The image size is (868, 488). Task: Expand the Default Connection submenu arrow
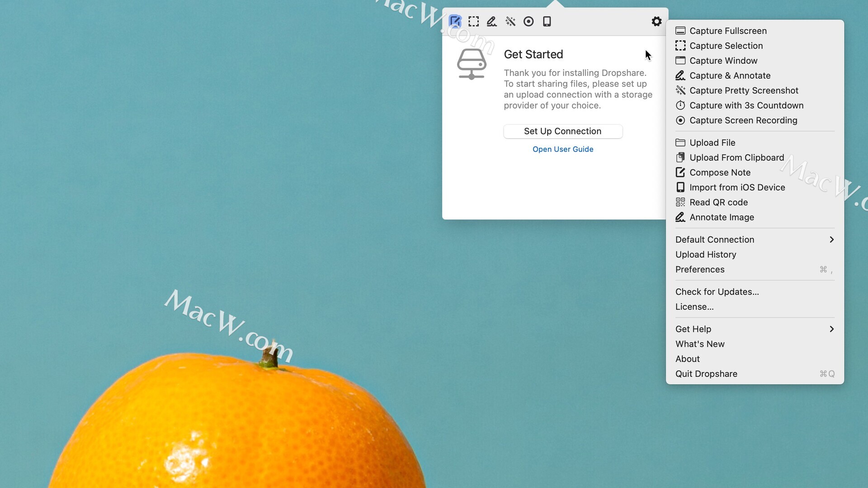(x=831, y=239)
